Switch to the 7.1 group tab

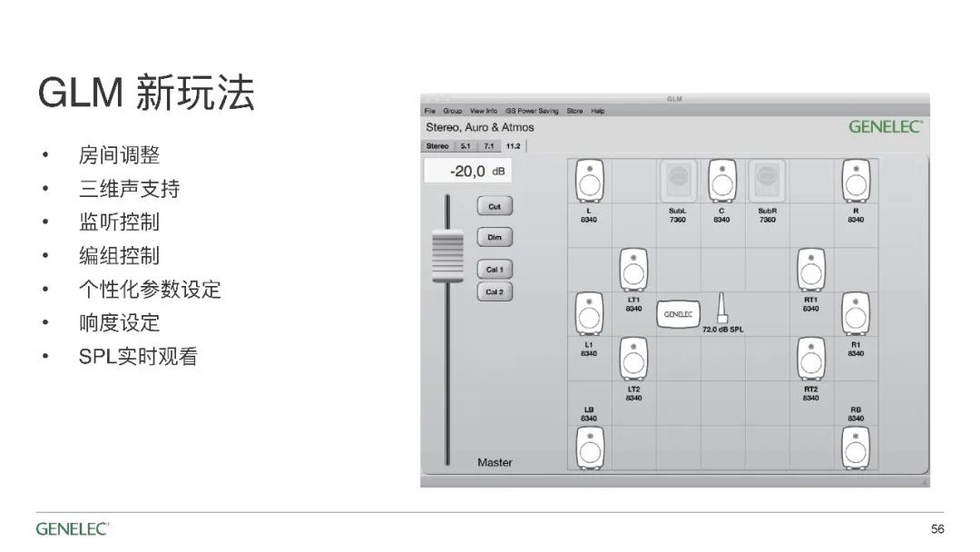[x=489, y=146]
